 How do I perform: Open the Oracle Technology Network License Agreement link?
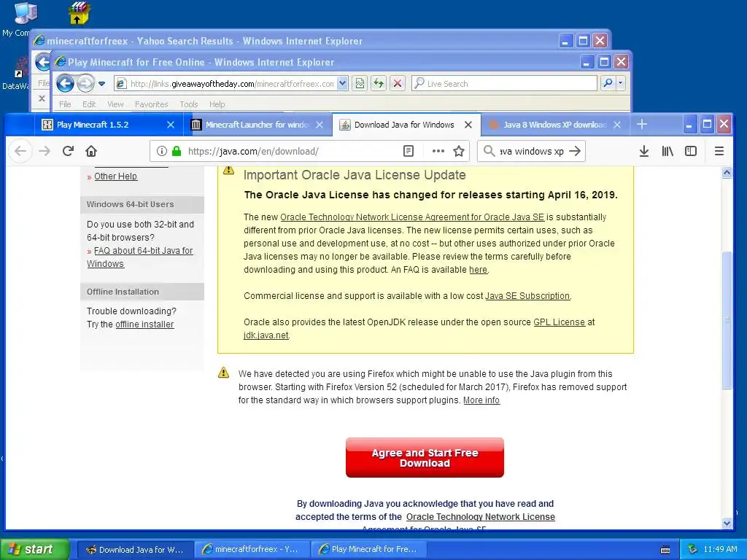412,217
